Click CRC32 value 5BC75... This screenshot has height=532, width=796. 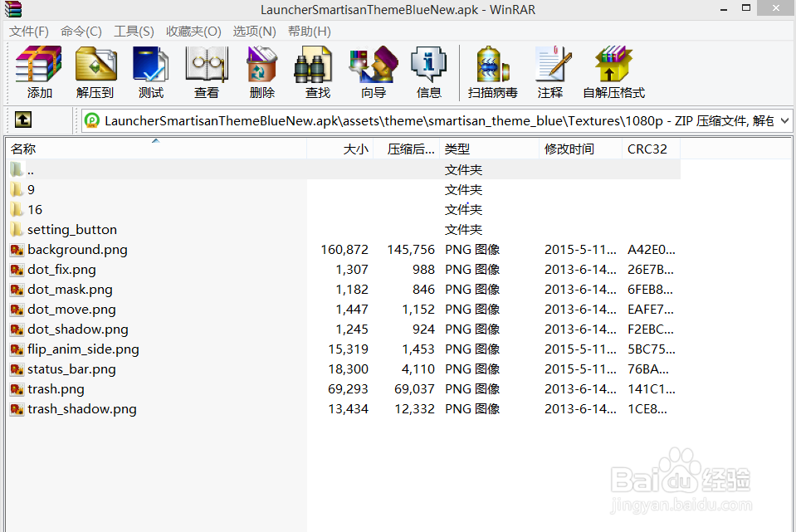click(652, 349)
